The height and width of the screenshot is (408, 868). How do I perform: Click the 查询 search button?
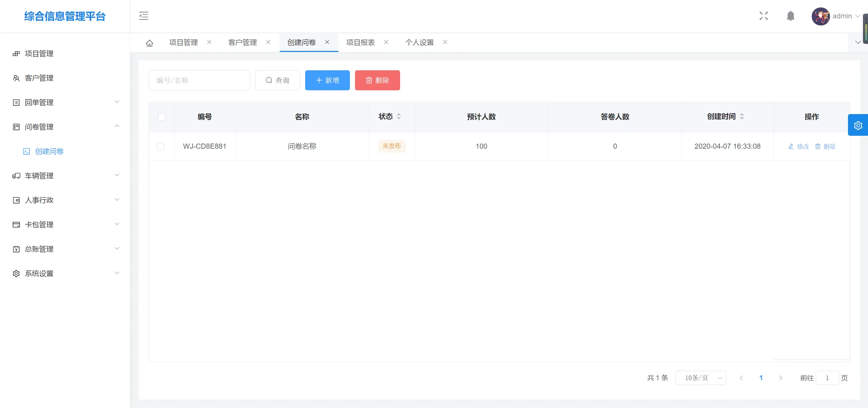(277, 80)
